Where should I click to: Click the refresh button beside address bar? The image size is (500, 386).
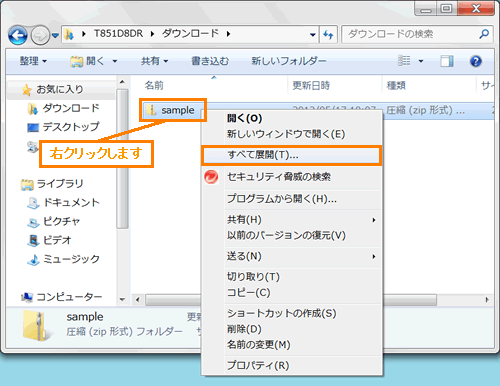click(328, 34)
